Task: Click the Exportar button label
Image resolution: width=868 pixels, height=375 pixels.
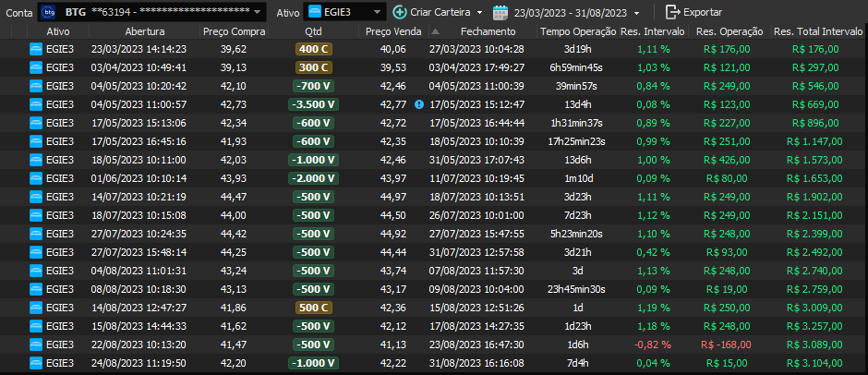Action: [x=704, y=13]
